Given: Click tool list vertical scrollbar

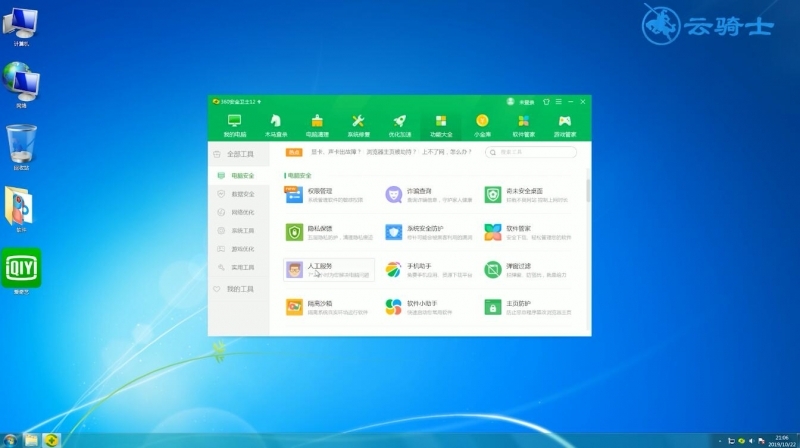Looking at the screenshot, I should (588, 190).
